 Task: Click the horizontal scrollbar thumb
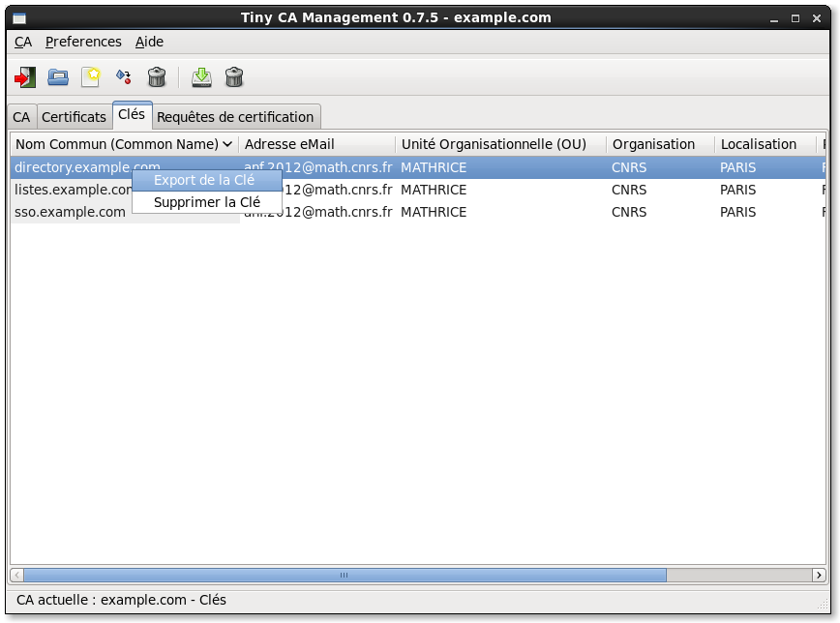344,575
